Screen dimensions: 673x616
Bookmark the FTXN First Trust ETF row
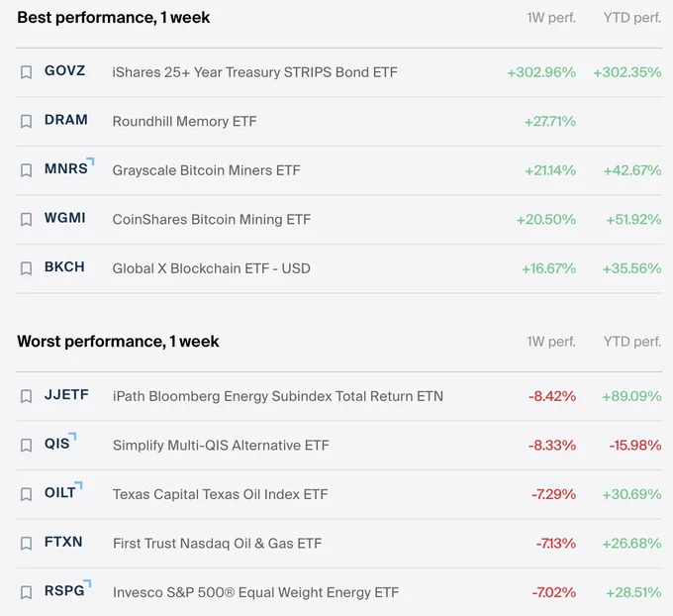tap(26, 544)
